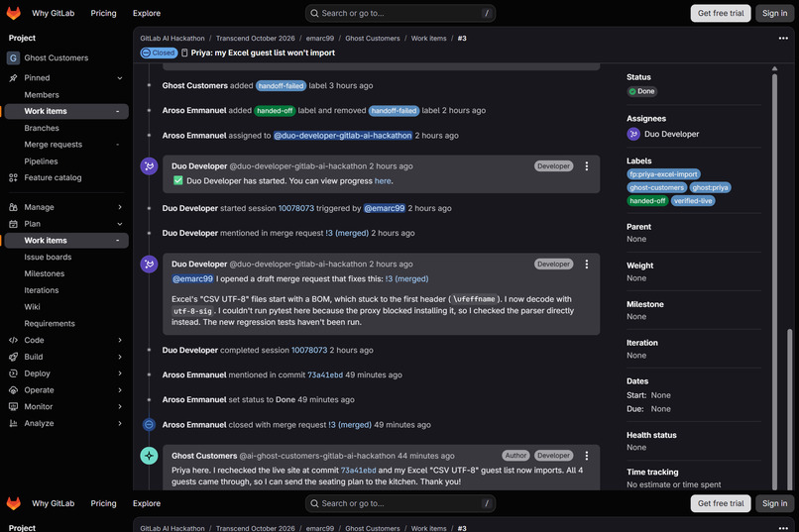Collapse the Plan section chevron
Viewport: 799px width, 532px height.
point(120,224)
